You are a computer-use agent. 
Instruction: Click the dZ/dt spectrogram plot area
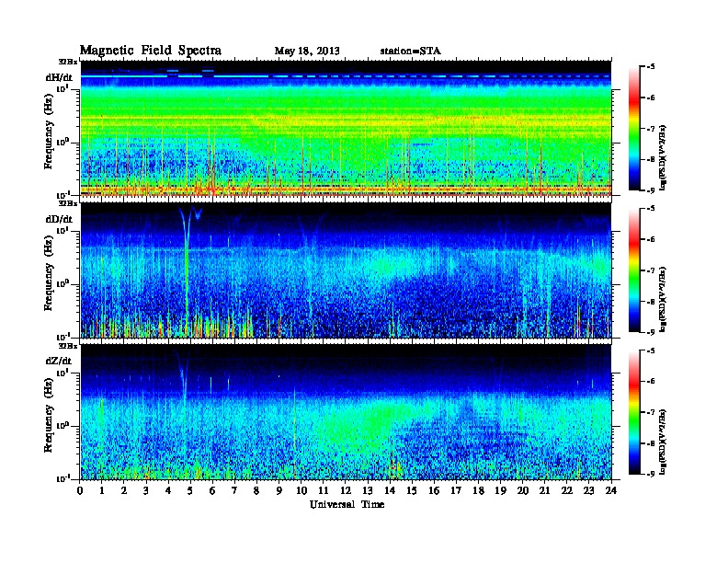click(346, 412)
